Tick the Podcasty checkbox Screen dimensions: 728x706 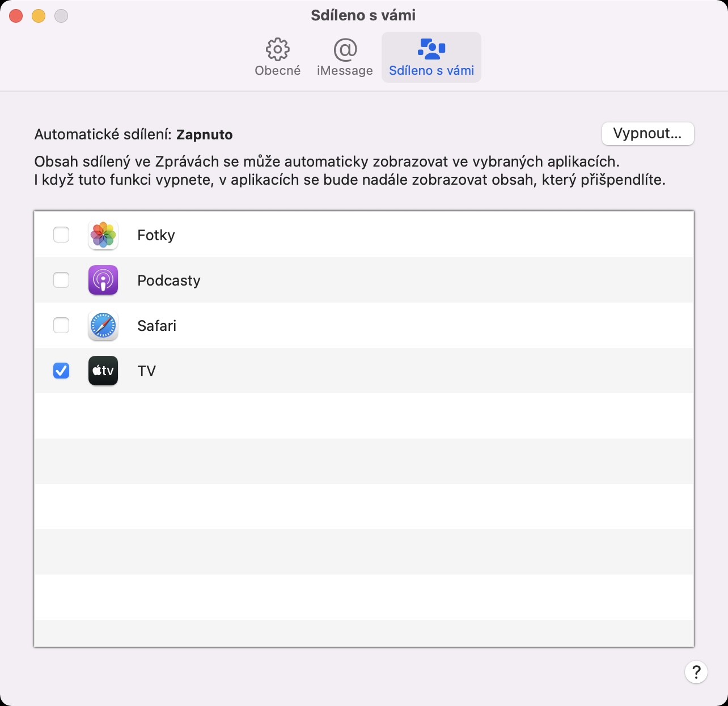(x=61, y=280)
